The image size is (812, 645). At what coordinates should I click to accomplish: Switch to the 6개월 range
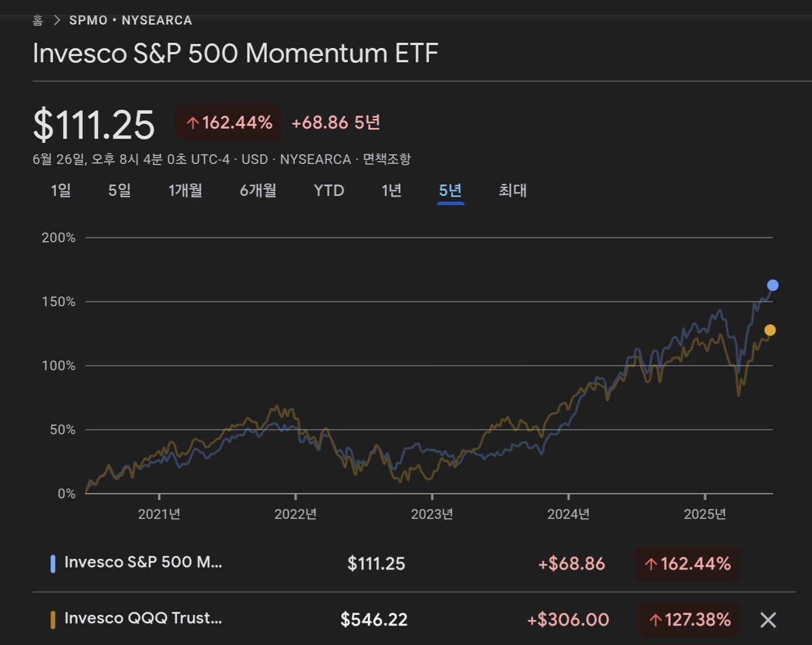click(258, 190)
